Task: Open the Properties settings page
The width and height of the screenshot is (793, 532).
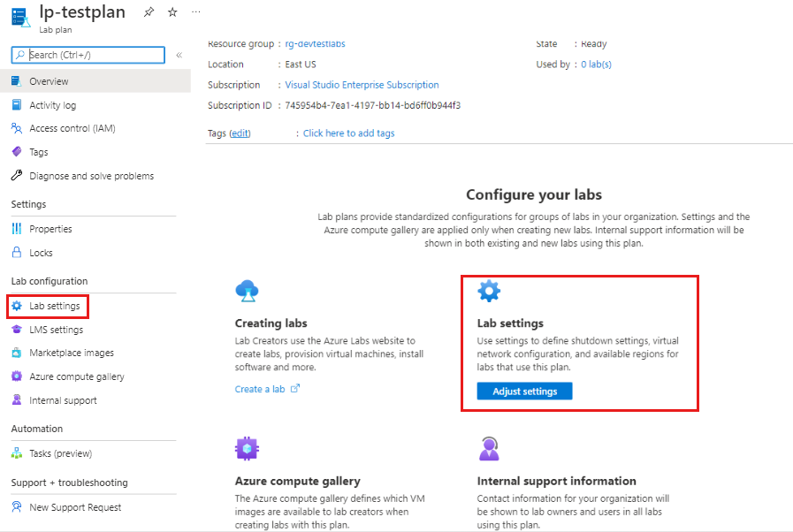Action: coord(50,229)
